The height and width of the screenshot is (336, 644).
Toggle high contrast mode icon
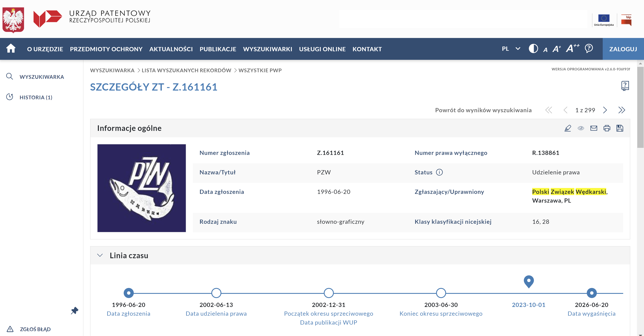point(533,49)
